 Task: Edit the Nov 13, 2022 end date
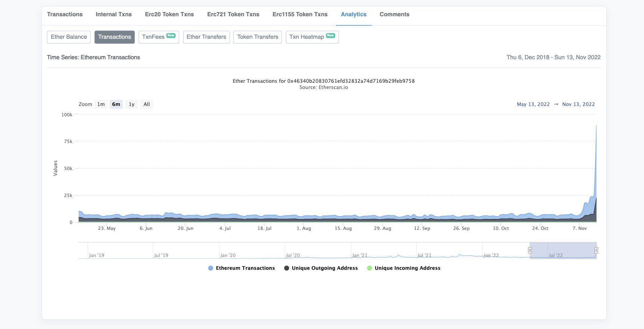(578, 104)
